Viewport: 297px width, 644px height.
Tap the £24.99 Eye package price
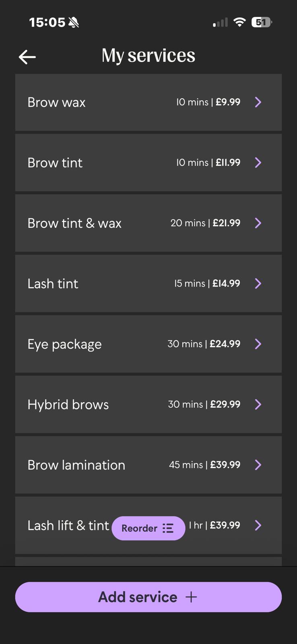pyautogui.click(x=225, y=344)
